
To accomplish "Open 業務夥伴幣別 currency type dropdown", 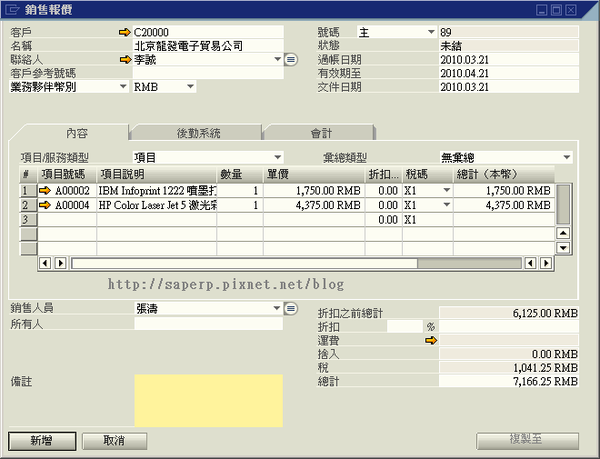I will click(123, 87).
